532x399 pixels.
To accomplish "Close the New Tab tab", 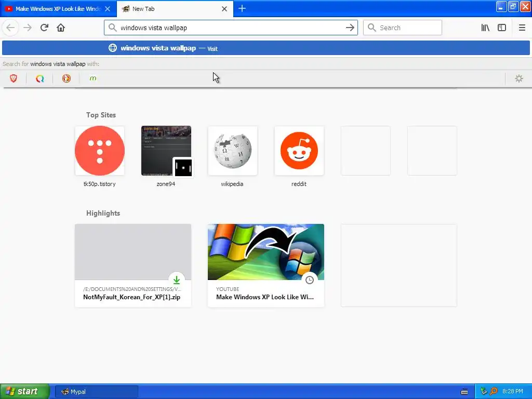I will [x=224, y=9].
